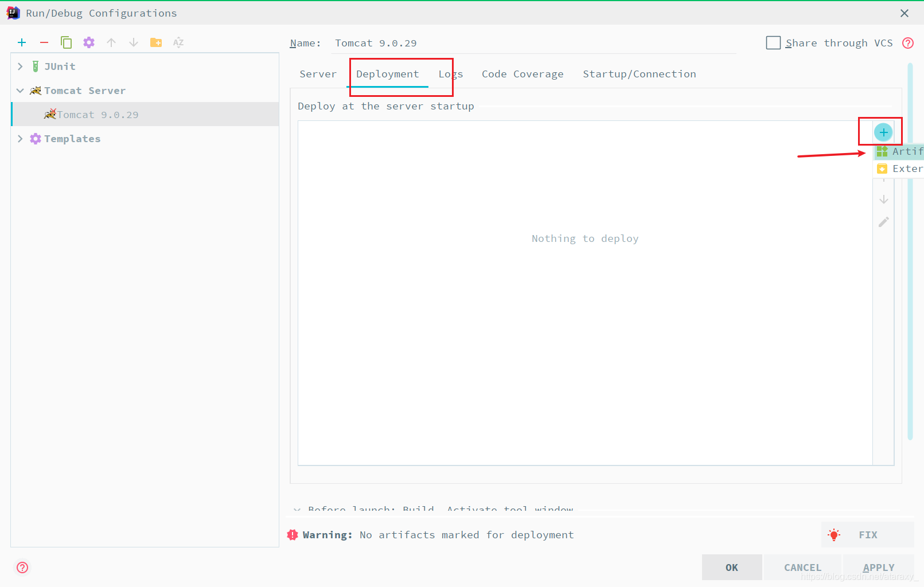This screenshot has height=587, width=924.
Task: Add a new configuration with the plus icon
Action: (22, 42)
